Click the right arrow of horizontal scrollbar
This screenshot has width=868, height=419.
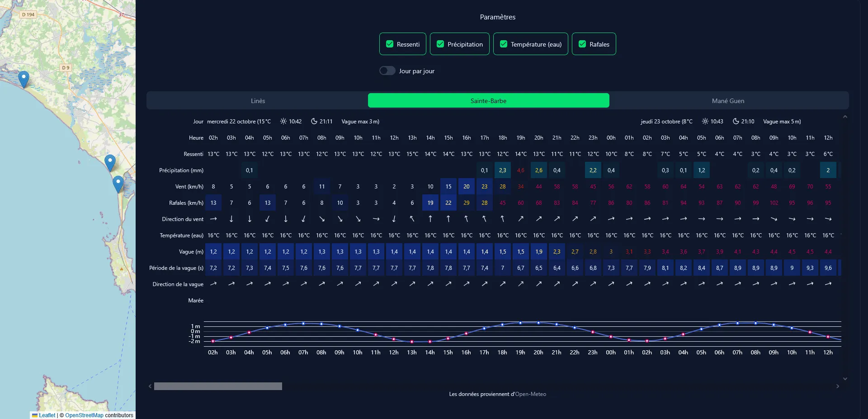point(837,386)
